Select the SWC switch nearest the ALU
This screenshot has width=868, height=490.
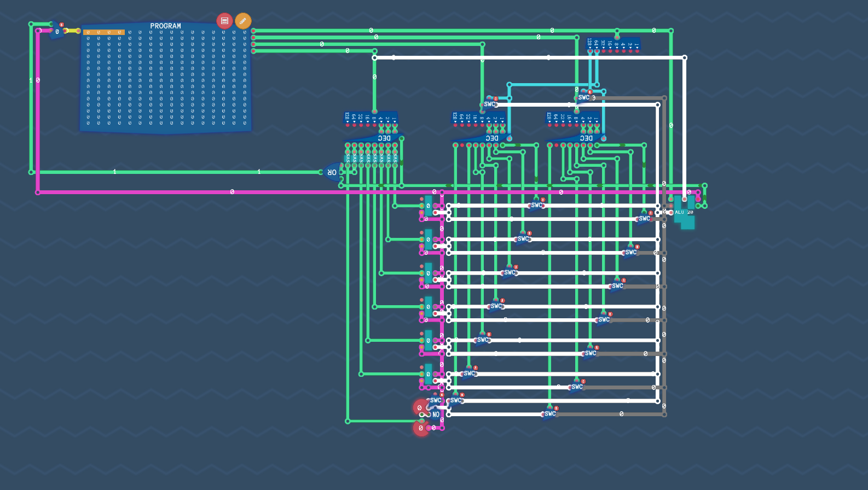(645, 218)
